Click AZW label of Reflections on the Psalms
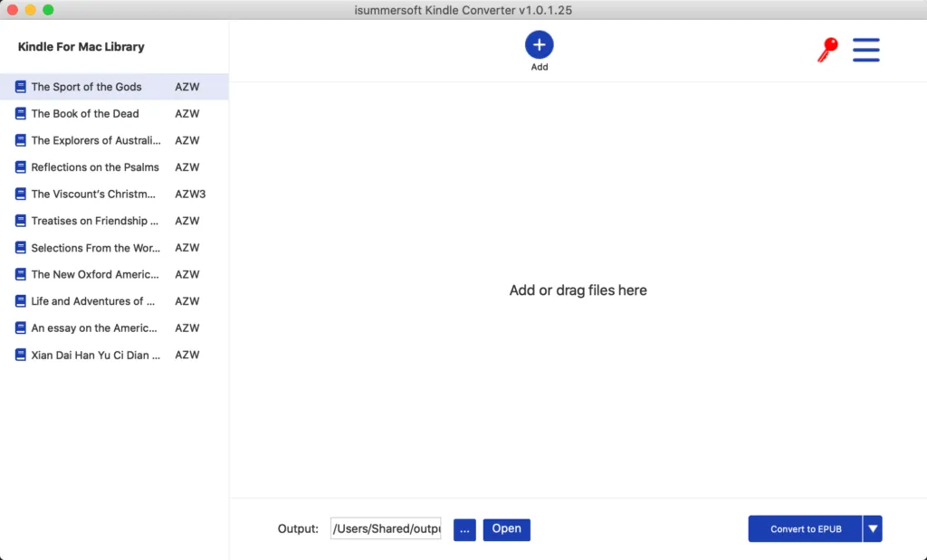Viewport: 927px width, 560px height. coord(187,167)
